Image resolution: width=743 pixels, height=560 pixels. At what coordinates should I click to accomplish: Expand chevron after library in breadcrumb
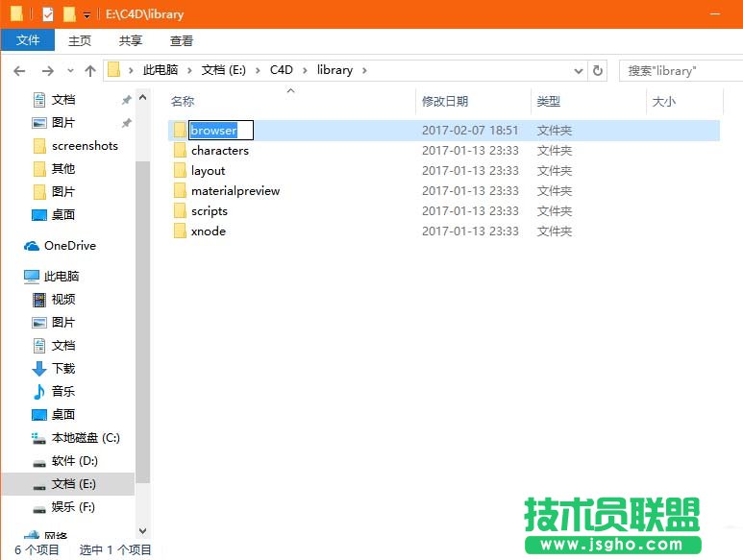(364, 70)
